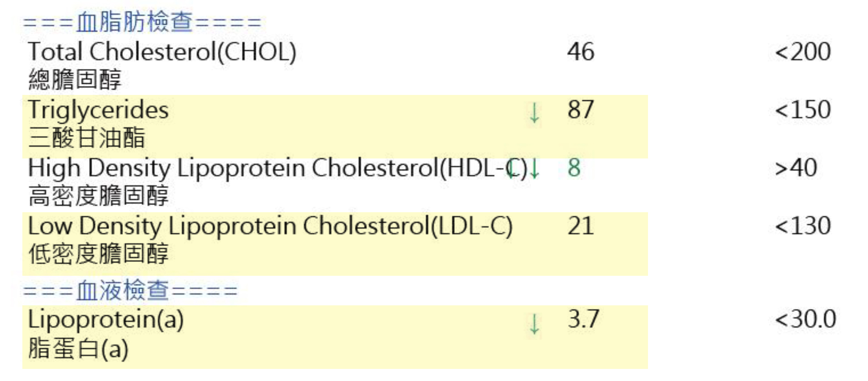Image resolution: width=868 pixels, height=381 pixels.
Task: Click the green down arrow beside HDL-C value
Action: [534, 169]
